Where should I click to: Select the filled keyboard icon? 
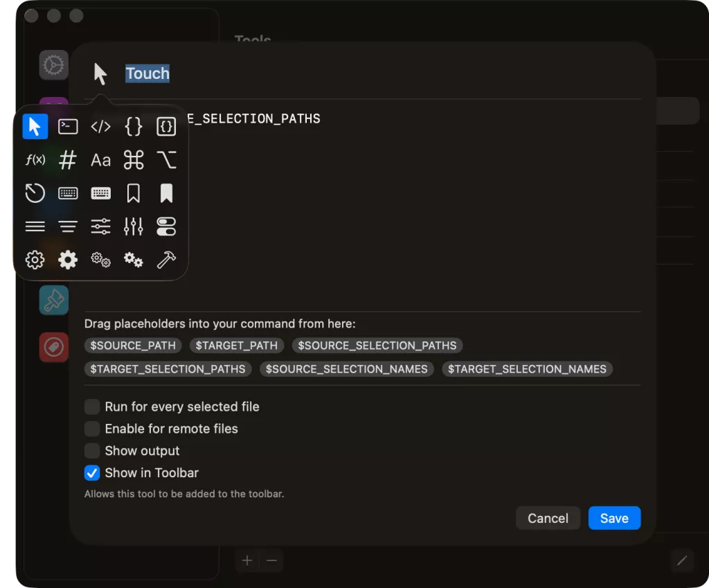coord(100,193)
